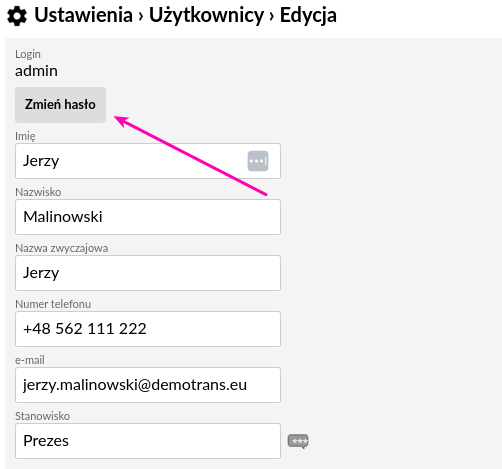Click the Zmień hasło button
The height and width of the screenshot is (469, 502).
[x=60, y=105]
